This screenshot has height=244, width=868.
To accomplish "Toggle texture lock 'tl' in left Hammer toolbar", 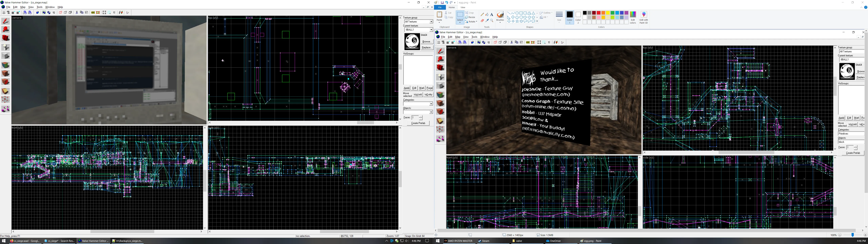I will pyautogui.click(x=115, y=13).
